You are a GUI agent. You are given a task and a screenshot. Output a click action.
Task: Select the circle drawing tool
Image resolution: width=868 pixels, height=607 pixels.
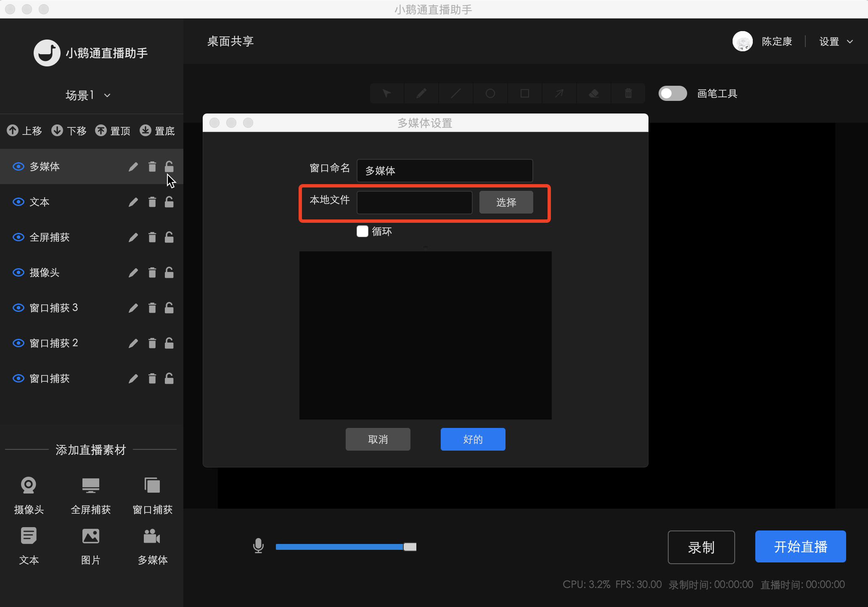click(490, 93)
